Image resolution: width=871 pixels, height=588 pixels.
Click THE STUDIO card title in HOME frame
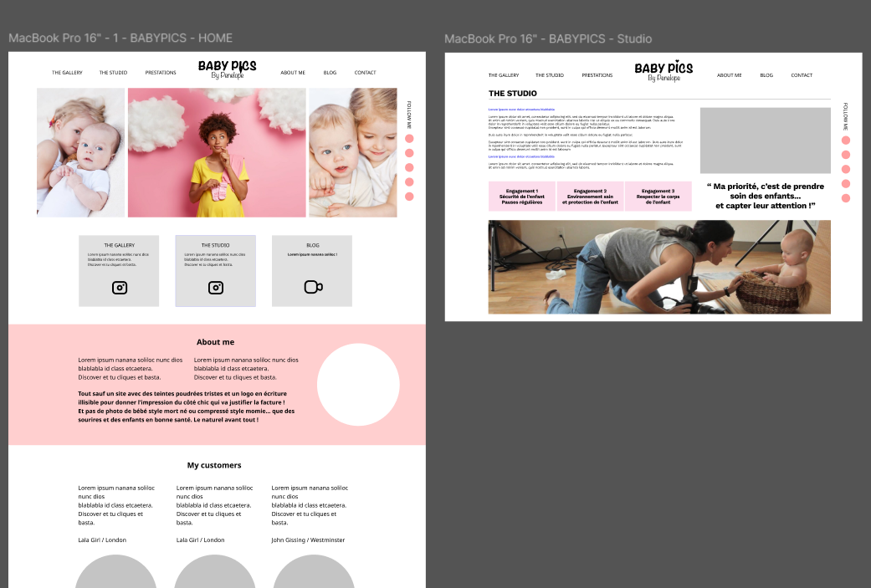coord(216,245)
